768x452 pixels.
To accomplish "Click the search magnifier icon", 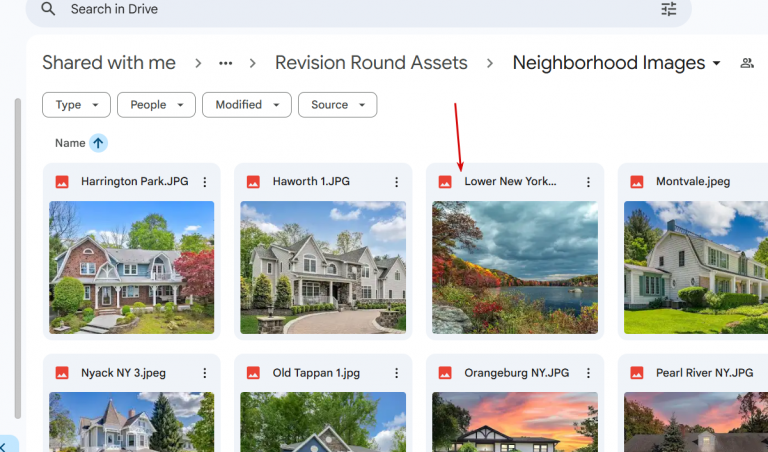I will (x=48, y=9).
